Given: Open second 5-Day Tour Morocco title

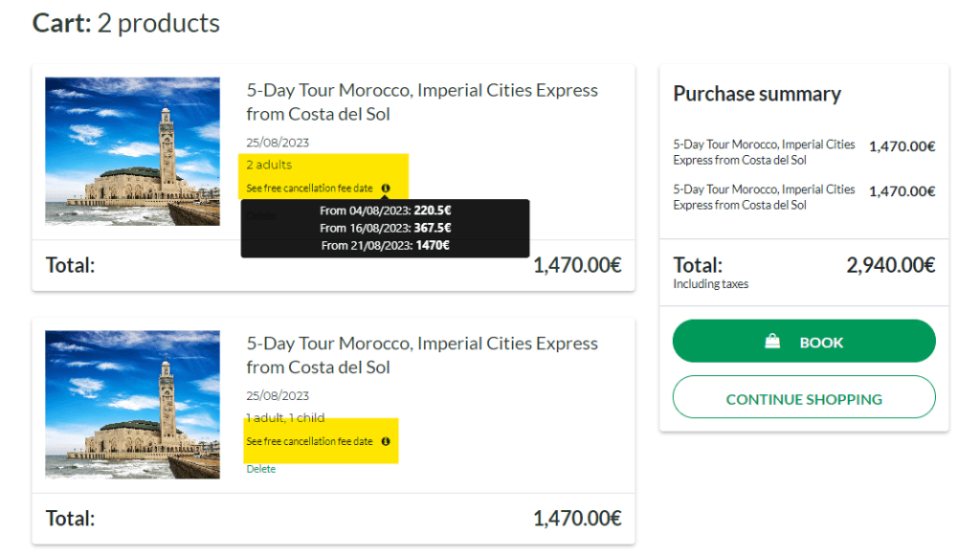Looking at the screenshot, I should coord(422,355).
